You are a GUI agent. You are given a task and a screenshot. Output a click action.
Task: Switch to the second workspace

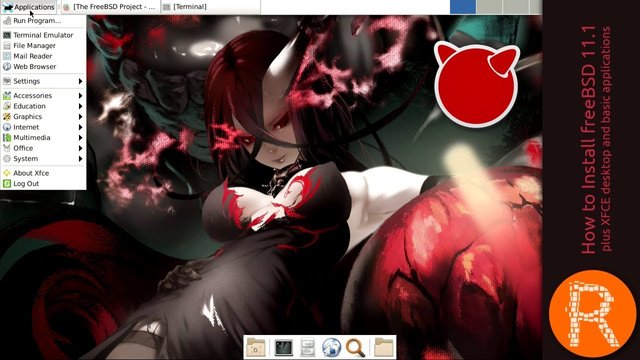(489, 7)
